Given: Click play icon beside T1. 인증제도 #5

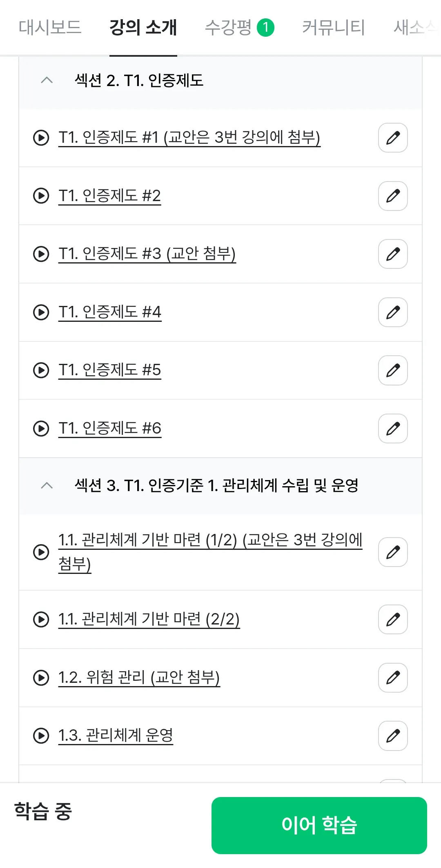Looking at the screenshot, I should [41, 370].
